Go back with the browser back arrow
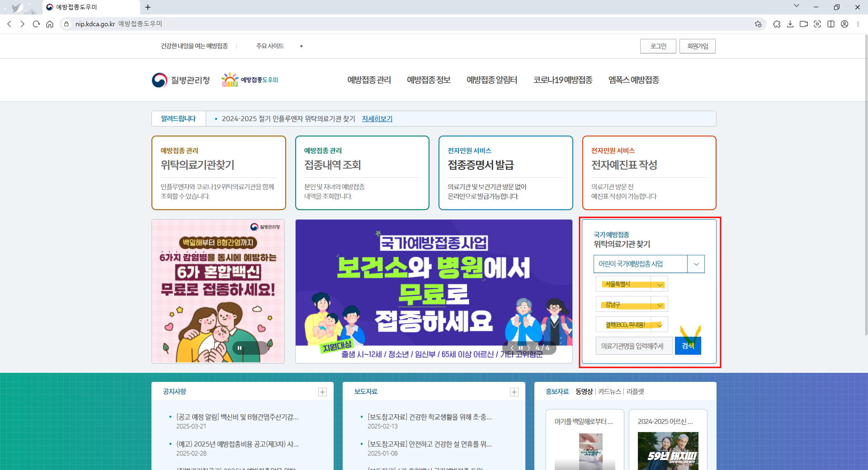 [x=9, y=24]
